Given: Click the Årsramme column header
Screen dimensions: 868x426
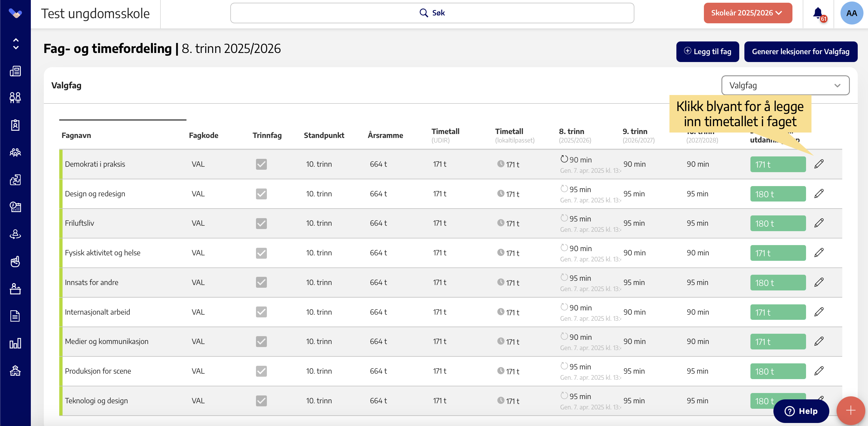Looking at the screenshot, I should point(385,135).
